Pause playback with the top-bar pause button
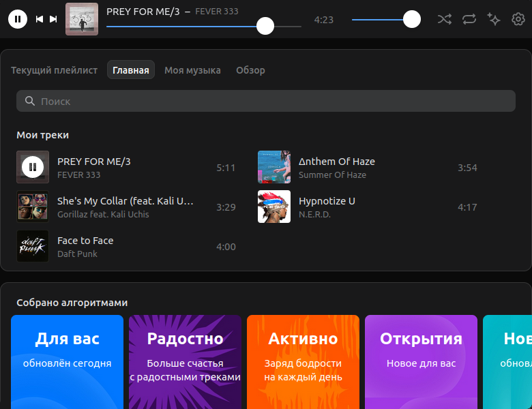This screenshot has height=409, width=532. [18, 19]
